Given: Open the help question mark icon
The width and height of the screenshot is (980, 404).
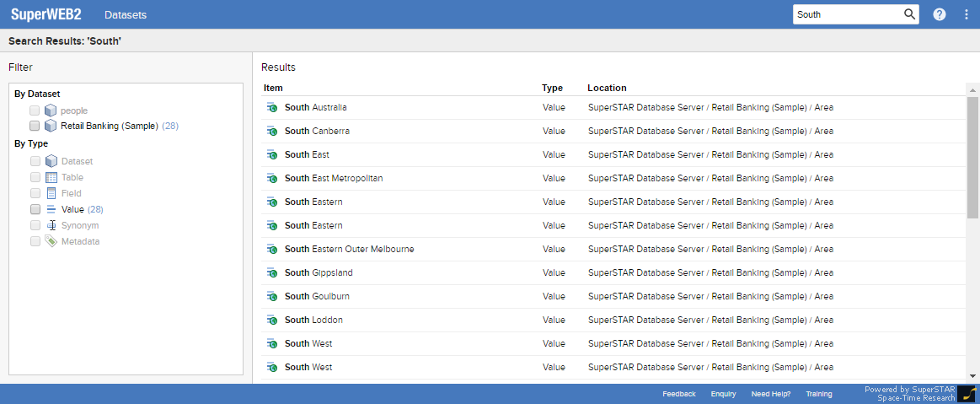Looking at the screenshot, I should [x=940, y=14].
